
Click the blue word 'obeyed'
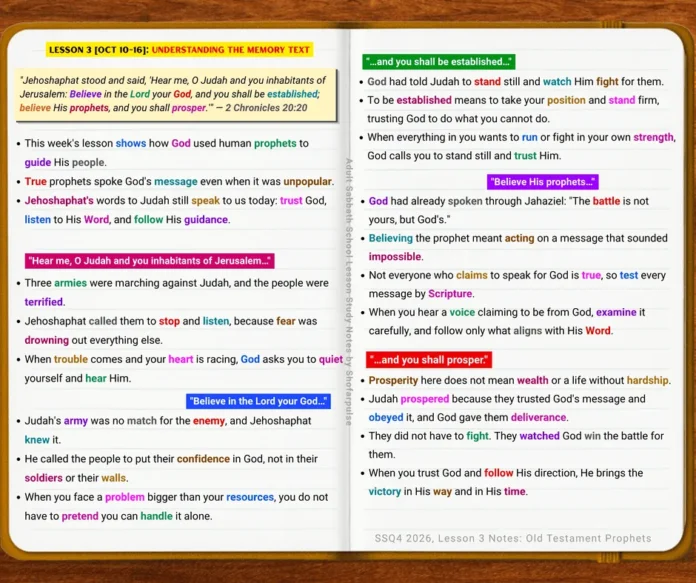click(386, 418)
